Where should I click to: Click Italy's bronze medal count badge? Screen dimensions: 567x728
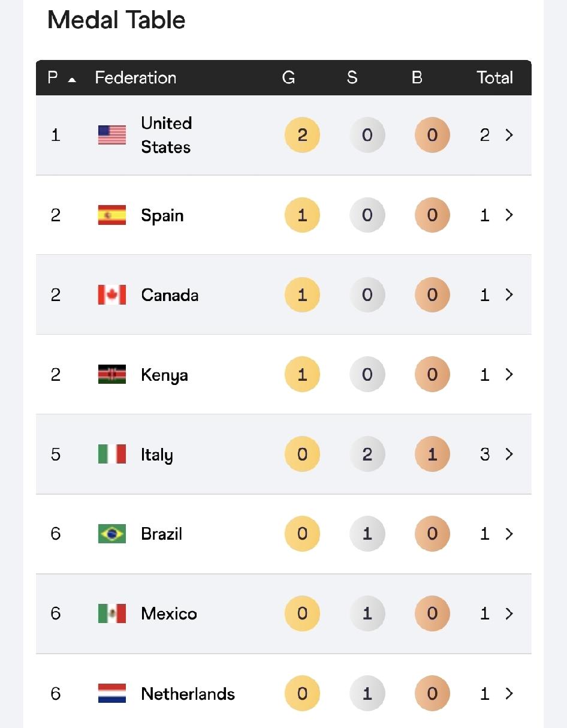click(x=432, y=454)
